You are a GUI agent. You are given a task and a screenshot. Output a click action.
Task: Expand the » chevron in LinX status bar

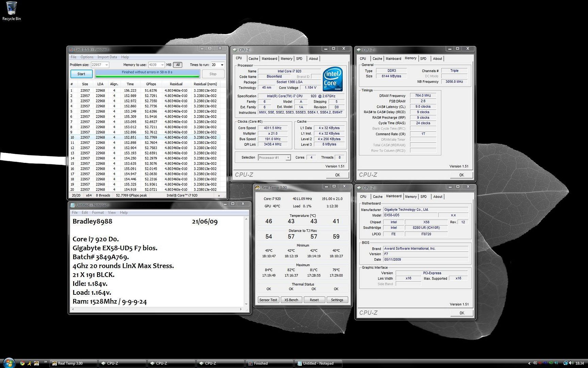point(219,196)
